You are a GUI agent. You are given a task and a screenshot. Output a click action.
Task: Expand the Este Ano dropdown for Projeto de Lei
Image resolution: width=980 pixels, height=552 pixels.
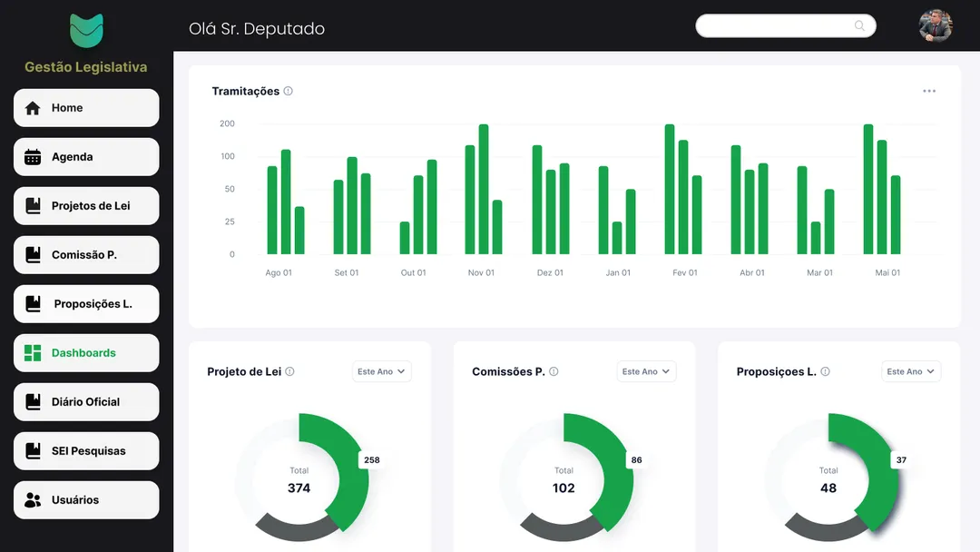[381, 371]
